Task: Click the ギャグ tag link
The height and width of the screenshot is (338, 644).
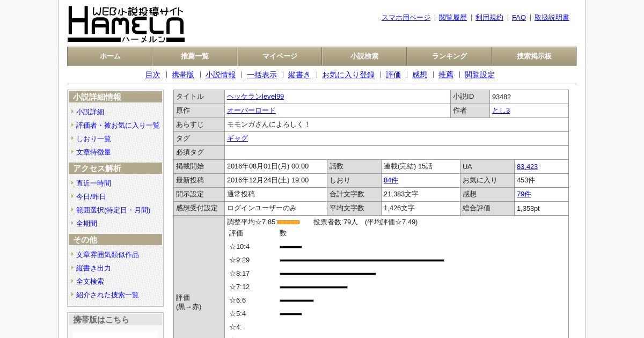Action: [x=237, y=138]
